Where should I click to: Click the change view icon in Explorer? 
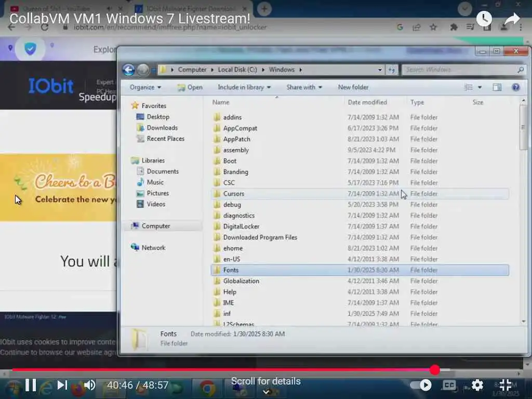(x=469, y=87)
